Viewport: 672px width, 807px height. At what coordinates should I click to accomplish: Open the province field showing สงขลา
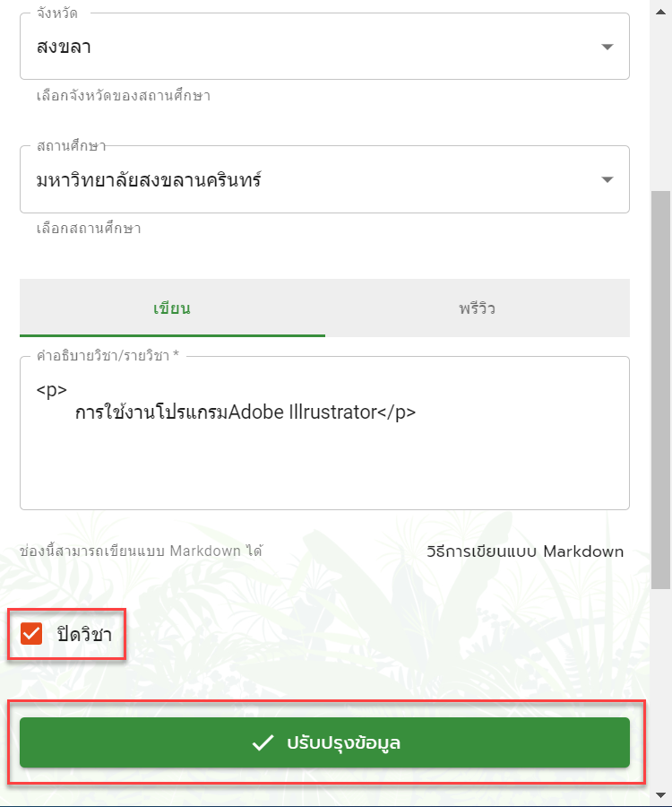click(x=324, y=47)
